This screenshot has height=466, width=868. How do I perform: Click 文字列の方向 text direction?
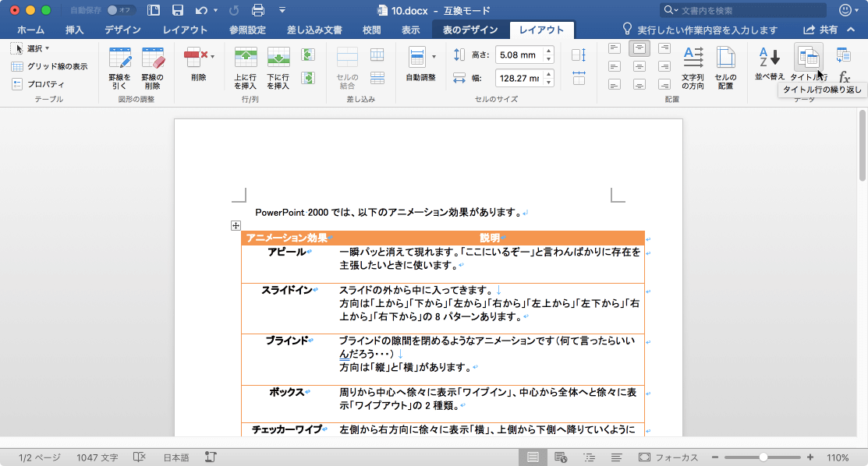click(693, 68)
